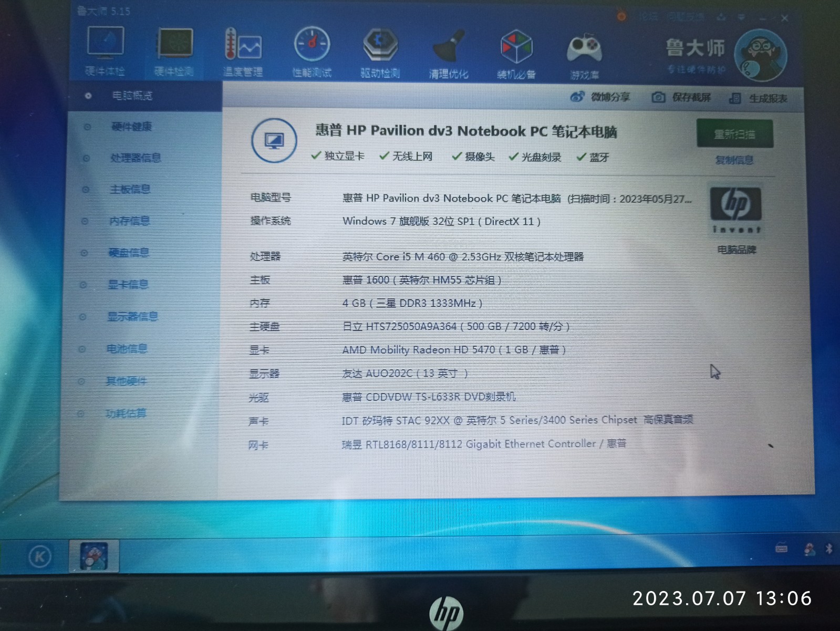Select 电脑概览 in sidebar

point(146,96)
